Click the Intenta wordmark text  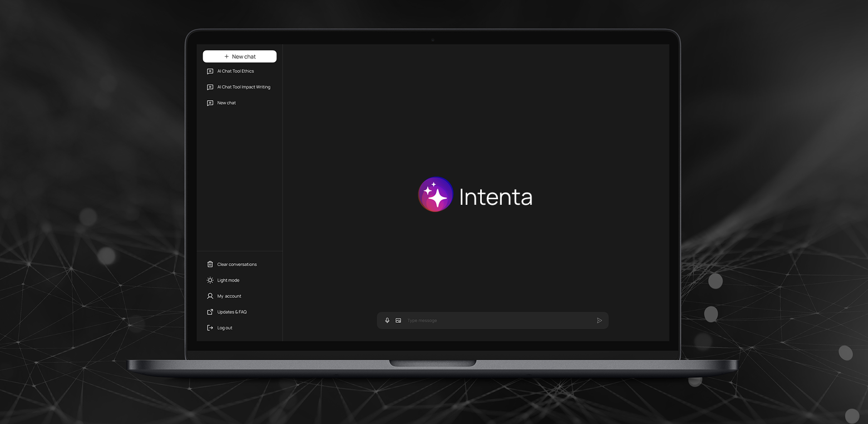(x=496, y=197)
